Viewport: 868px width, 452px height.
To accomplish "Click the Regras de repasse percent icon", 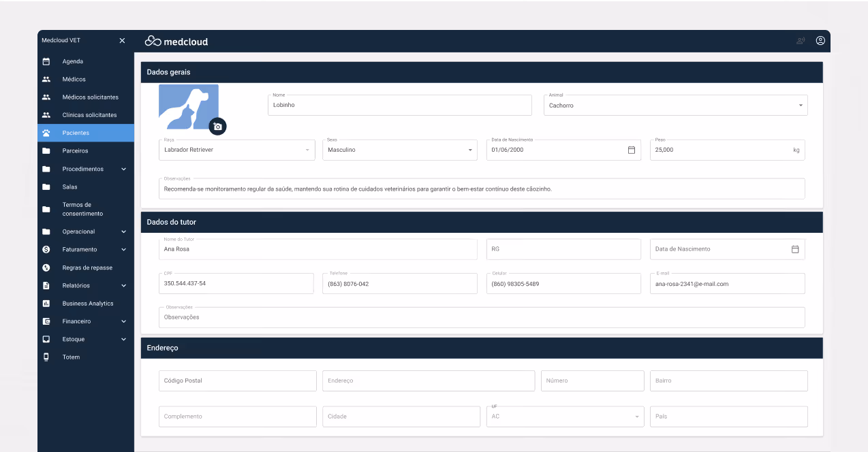I will tap(46, 268).
